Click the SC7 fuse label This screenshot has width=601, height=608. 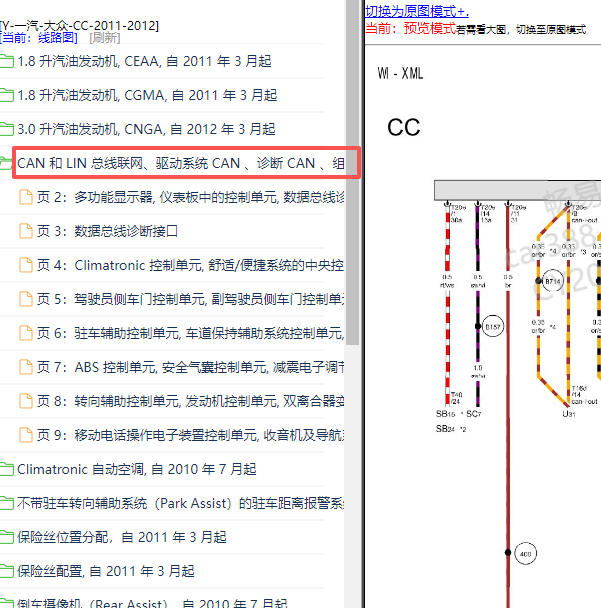(x=474, y=414)
